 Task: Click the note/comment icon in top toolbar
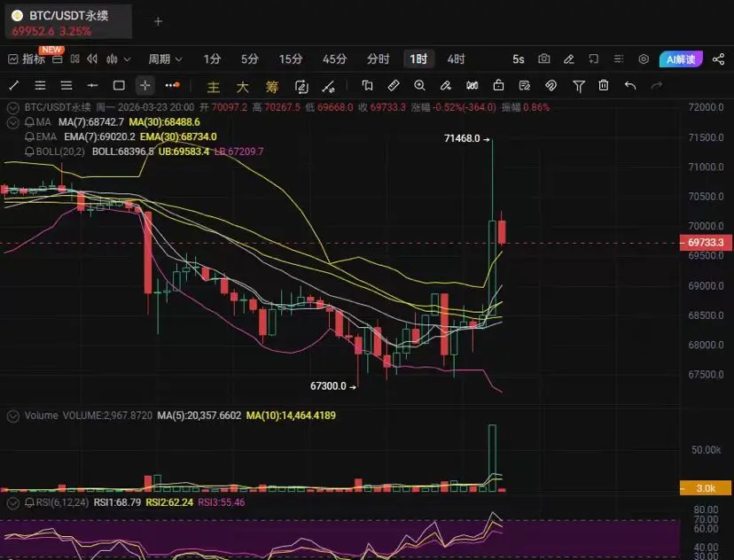(593, 59)
